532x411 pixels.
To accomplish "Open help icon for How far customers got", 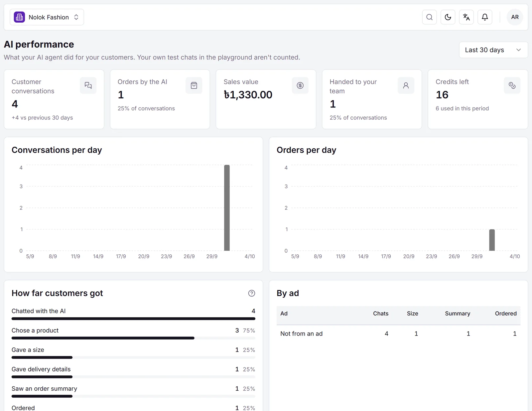I will coord(252,293).
